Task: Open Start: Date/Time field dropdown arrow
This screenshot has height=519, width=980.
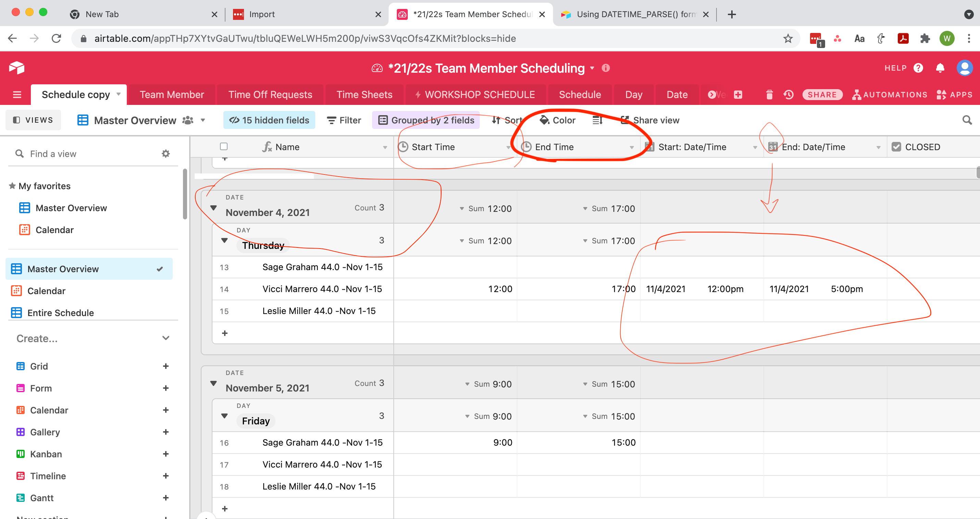Action: [x=755, y=148]
